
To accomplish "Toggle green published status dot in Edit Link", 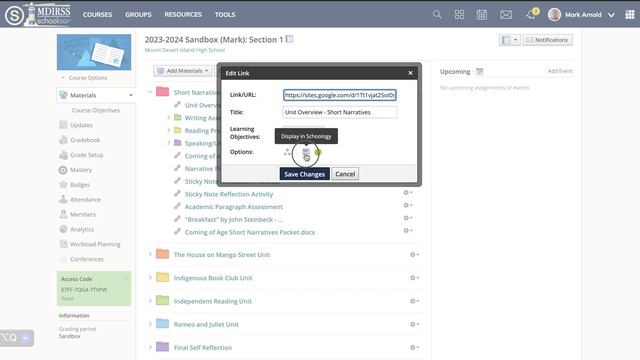I will tap(318, 152).
